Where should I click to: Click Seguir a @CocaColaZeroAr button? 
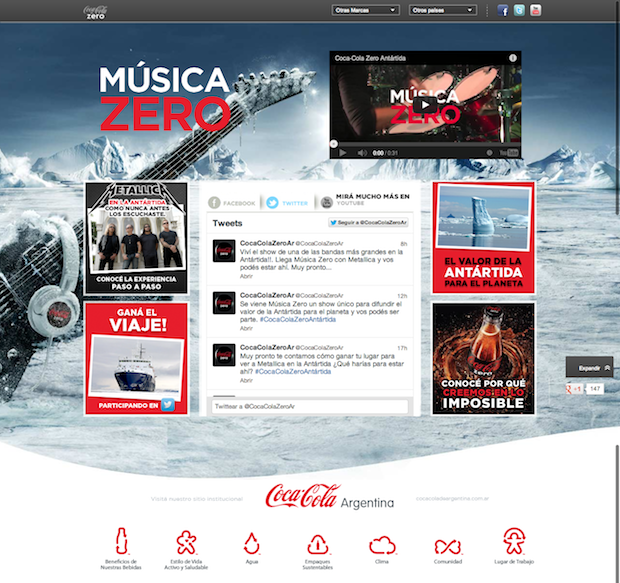[368, 223]
